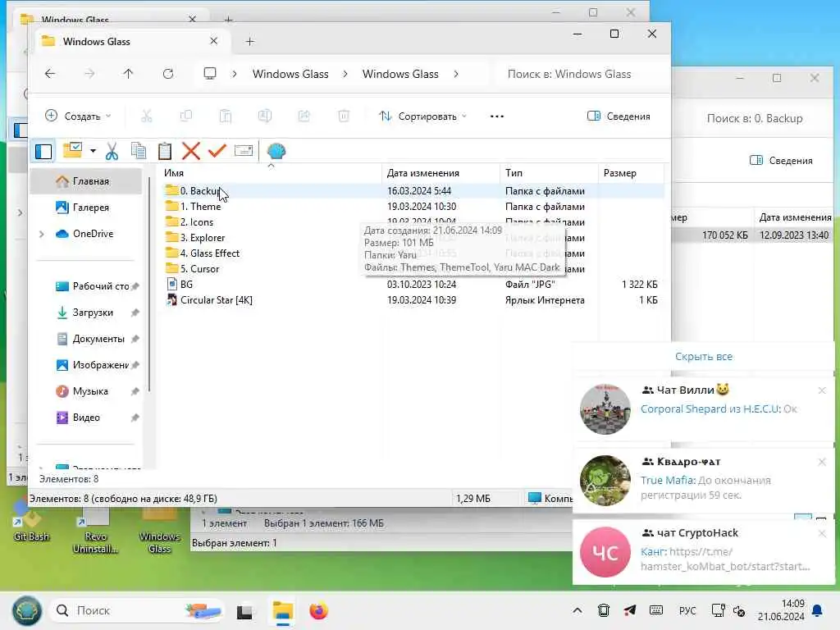
Task: Open Firefox from the taskbar
Action: pyautogui.click(x=318, y=610)
